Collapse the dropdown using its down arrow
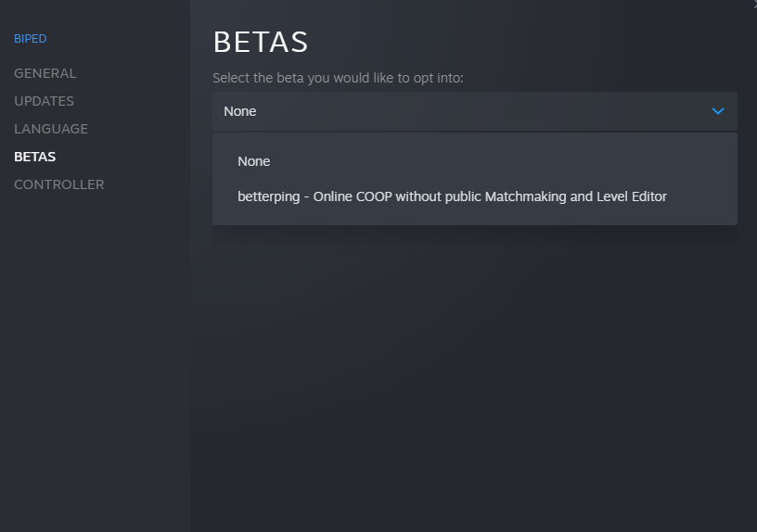This screenshot has width=757, height=532. point(717,111)
